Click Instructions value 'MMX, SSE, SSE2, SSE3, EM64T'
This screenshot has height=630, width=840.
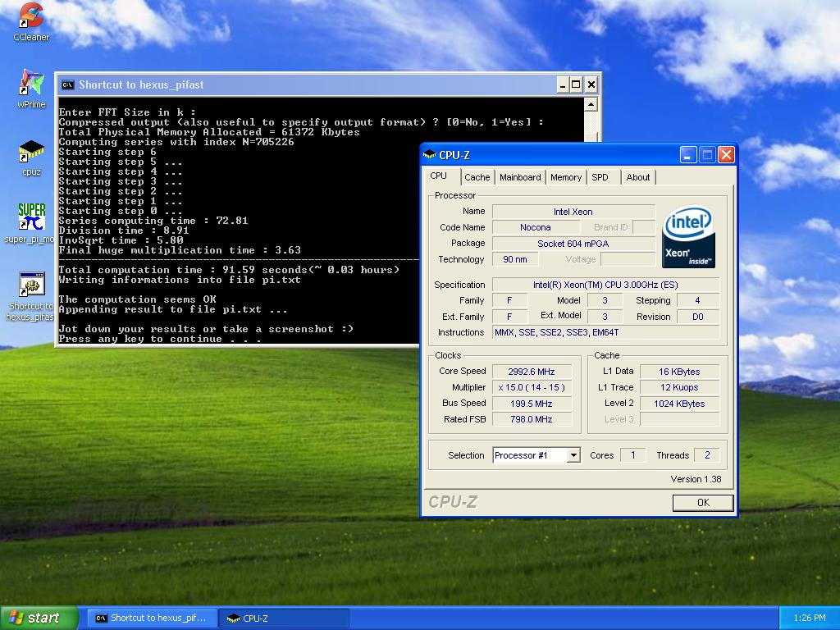tap(605, 332)
